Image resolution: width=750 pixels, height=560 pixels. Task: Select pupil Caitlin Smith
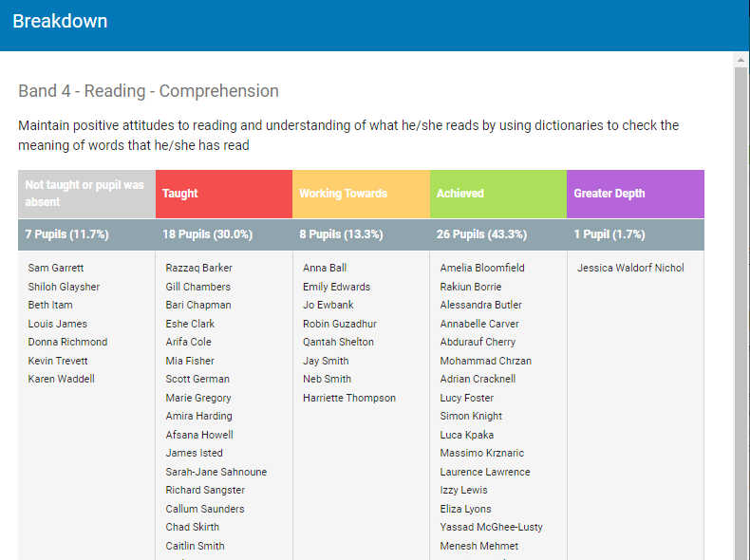click(196, 546)
